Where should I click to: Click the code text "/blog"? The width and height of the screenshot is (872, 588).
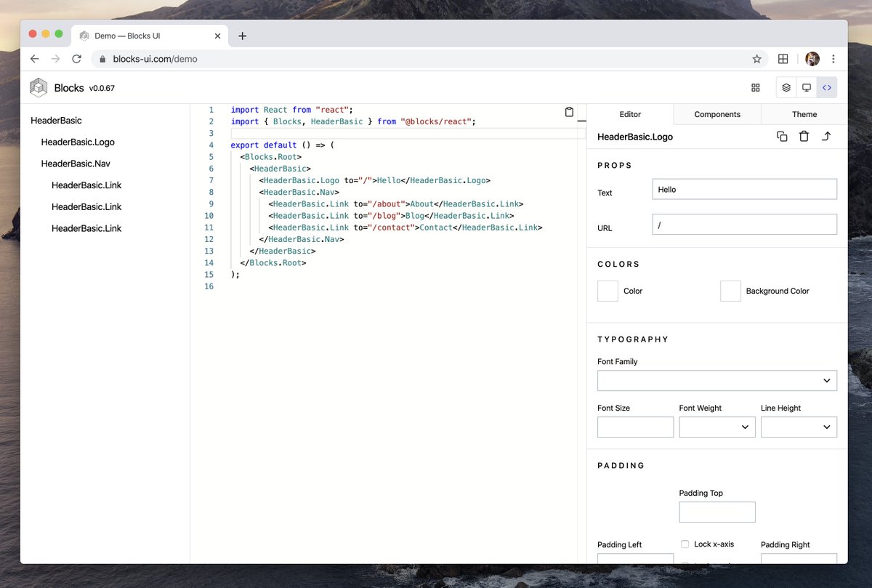point(384,216)
